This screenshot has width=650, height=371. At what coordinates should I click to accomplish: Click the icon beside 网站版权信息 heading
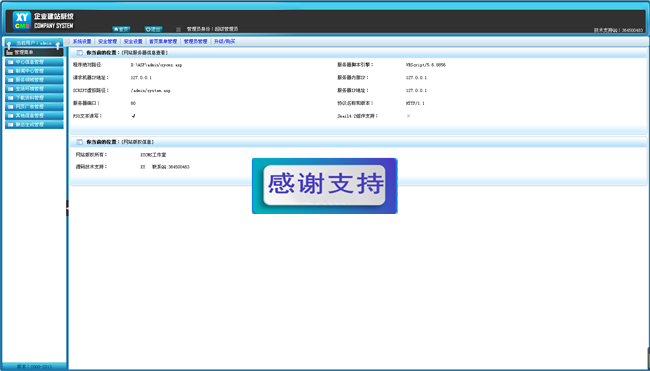[80, 142]
